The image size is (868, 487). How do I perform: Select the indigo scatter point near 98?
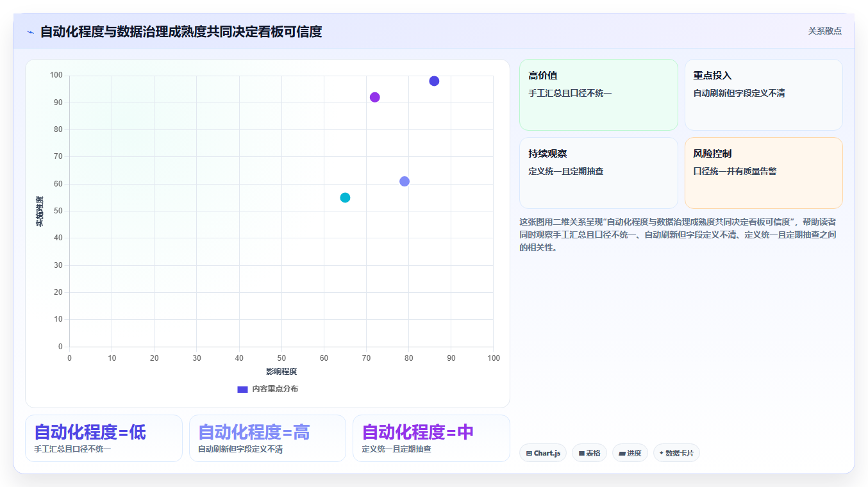[434, 81]
